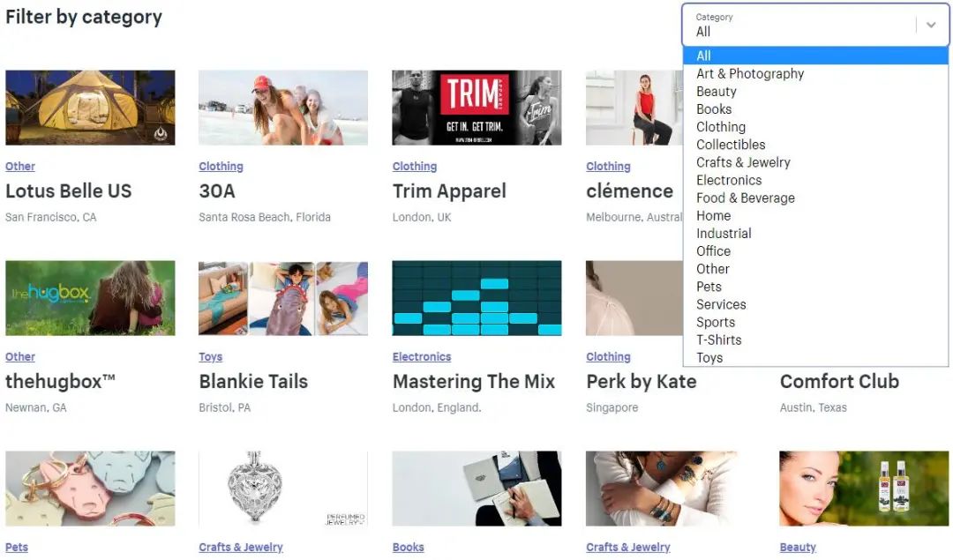Open the 'Beauty' link under face photo

click(798, 548)
